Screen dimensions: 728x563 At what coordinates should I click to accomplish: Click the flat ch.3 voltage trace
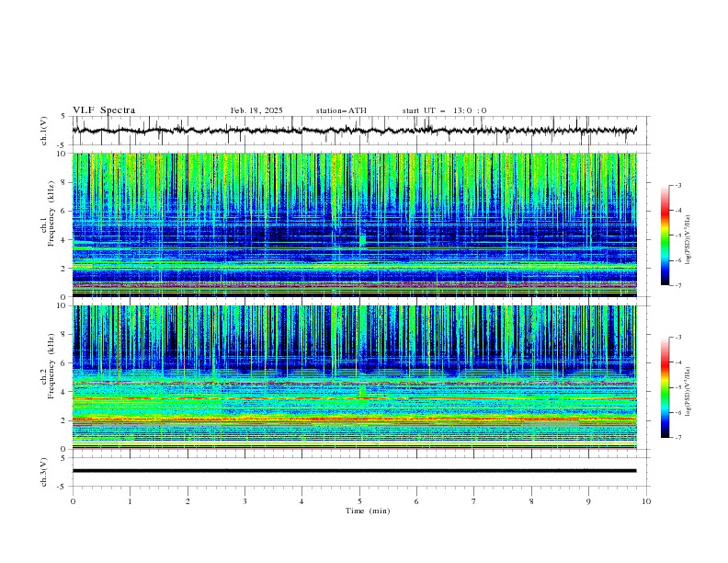[354, 471]
